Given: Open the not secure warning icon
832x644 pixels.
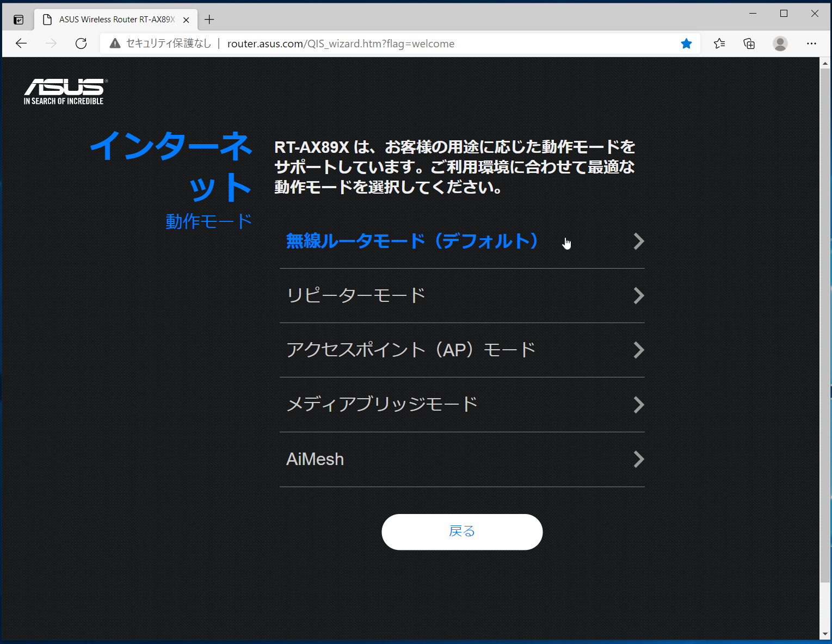Looking at the screenshot, I should pos(115,44).
